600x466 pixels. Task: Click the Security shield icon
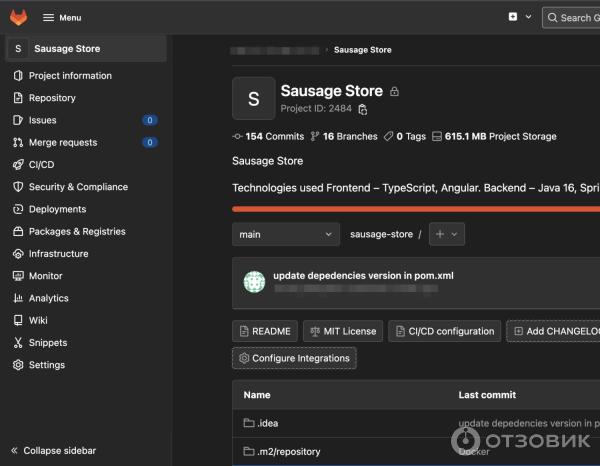(x=18, y=187)
